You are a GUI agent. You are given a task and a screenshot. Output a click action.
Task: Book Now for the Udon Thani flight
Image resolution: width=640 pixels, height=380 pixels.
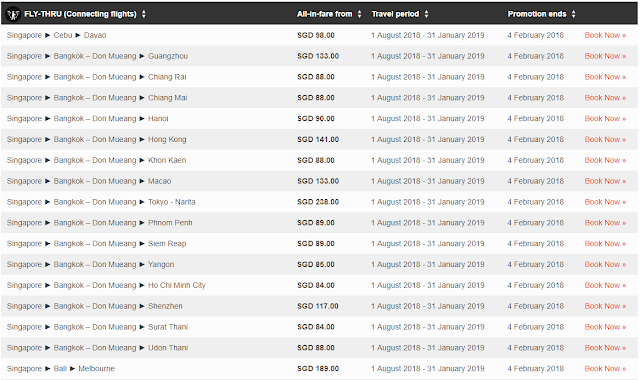(605, 347)
